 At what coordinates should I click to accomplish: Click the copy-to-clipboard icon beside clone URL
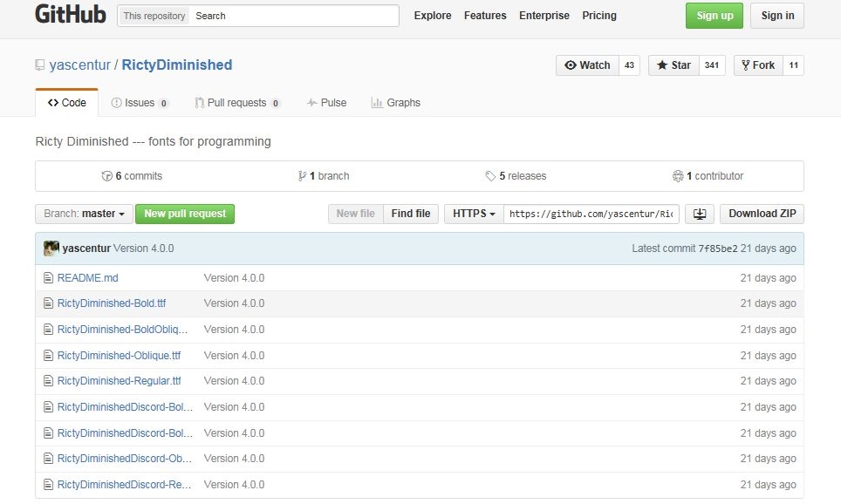[699, 214]
